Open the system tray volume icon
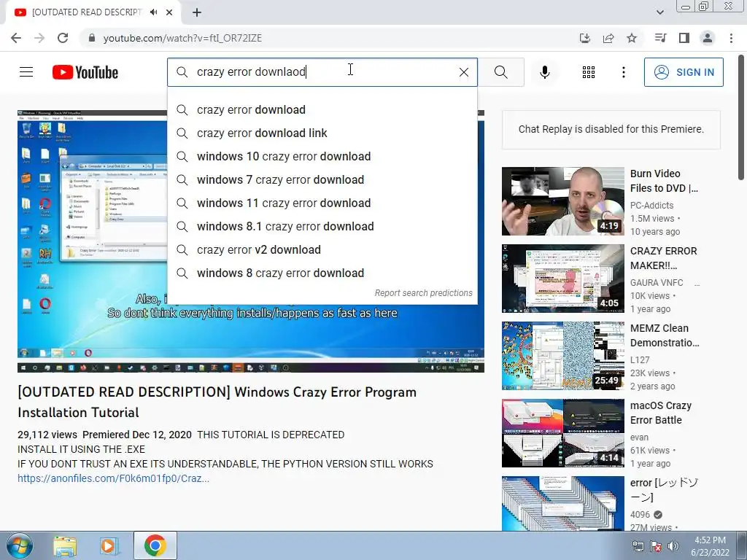 (673, 546)
